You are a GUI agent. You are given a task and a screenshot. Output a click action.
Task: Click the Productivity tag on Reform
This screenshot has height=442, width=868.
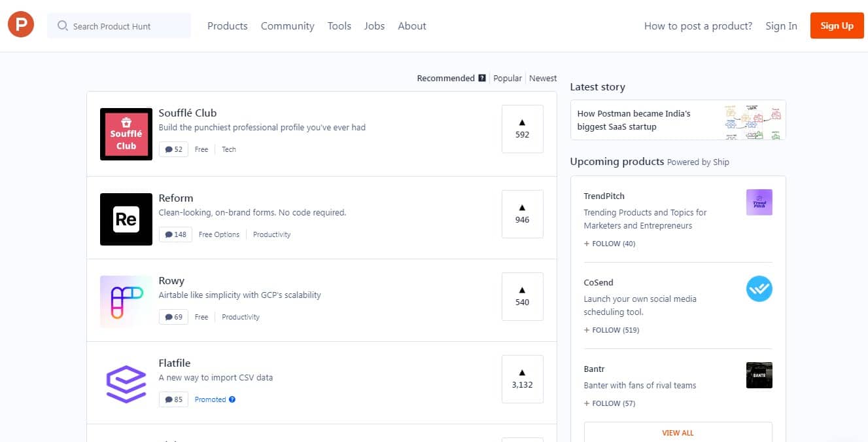point(272,234)
